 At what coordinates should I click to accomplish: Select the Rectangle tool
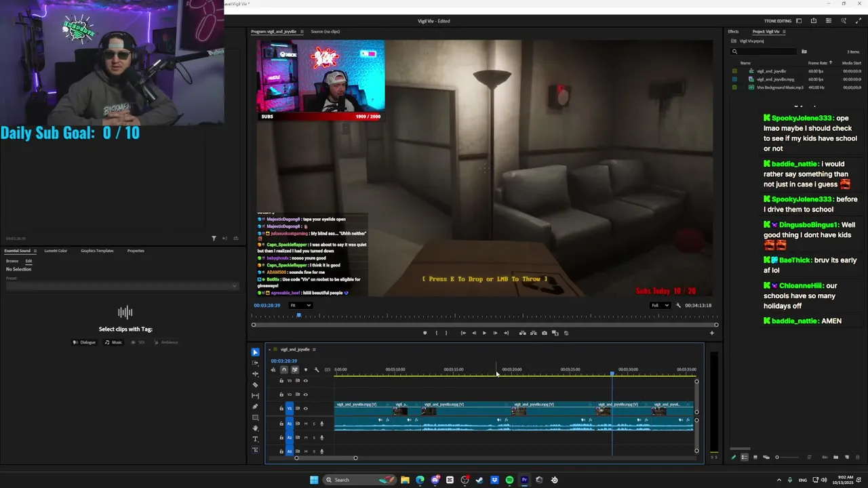pos(255,418)
